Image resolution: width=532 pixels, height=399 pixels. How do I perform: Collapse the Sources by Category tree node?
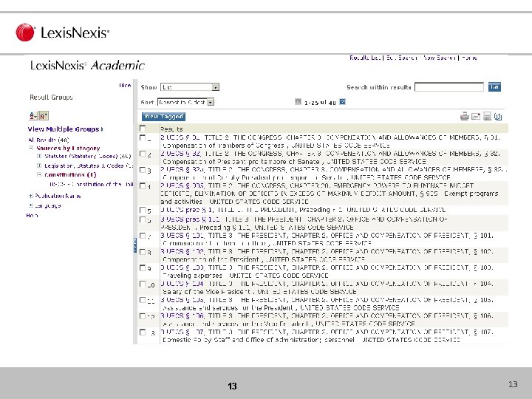pos(31,148)
